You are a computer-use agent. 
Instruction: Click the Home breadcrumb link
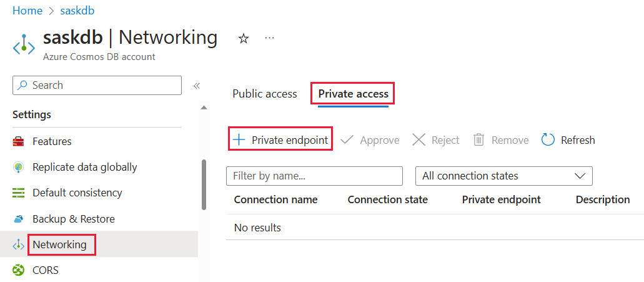[x=27, y=11]
